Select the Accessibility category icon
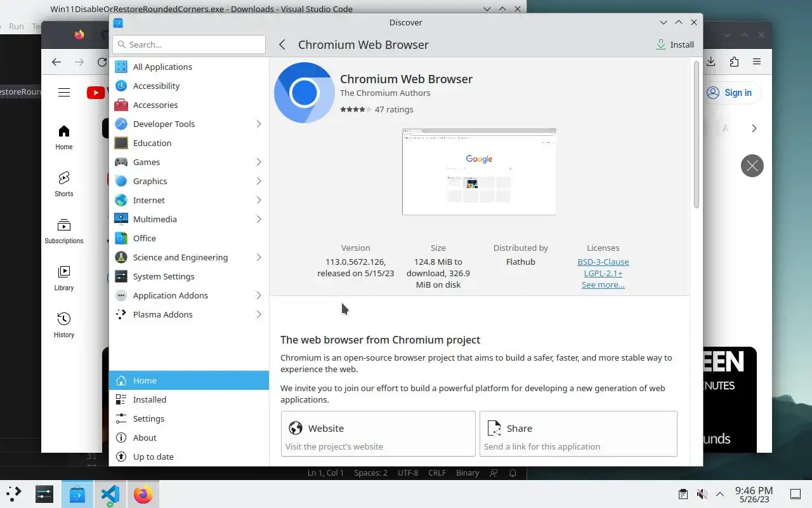The height and width of the screenshot is (508, 812). [121, 86]
